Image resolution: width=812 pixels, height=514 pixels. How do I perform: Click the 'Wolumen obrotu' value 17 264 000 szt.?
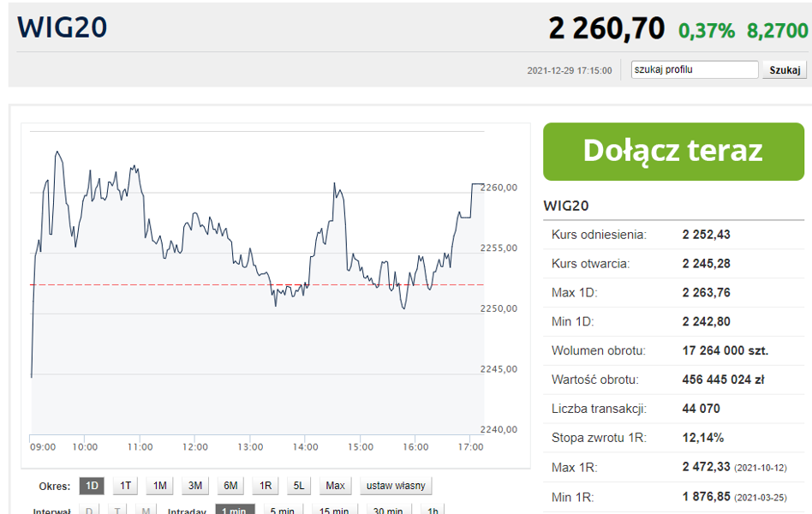pos(725,350)
